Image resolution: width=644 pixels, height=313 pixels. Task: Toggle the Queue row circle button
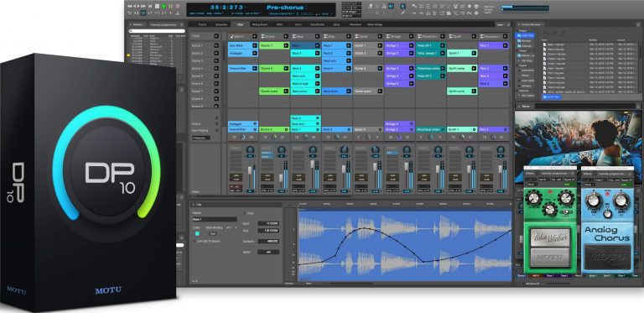click(217, 123)
